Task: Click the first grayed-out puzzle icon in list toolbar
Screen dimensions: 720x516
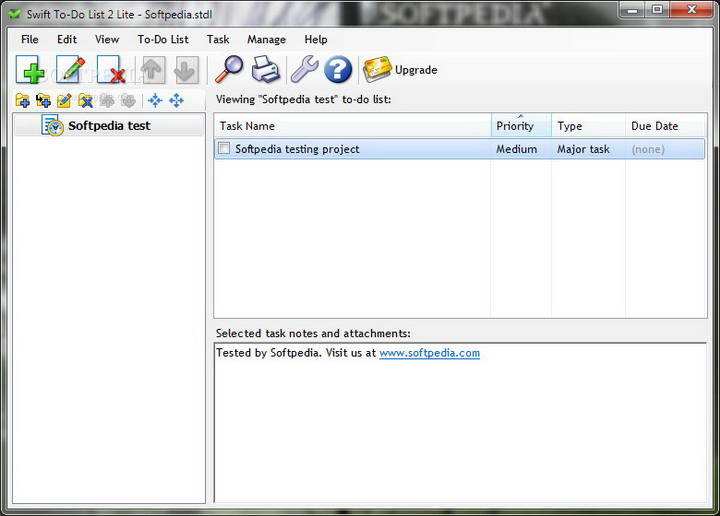Action: pyautogui.click(x=107, y=100)
